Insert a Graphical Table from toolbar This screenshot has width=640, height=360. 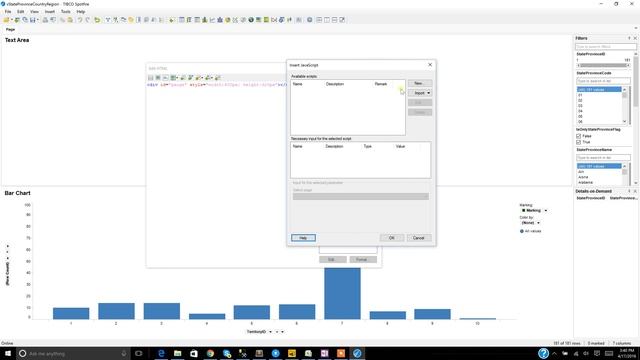tap(197, 20)
